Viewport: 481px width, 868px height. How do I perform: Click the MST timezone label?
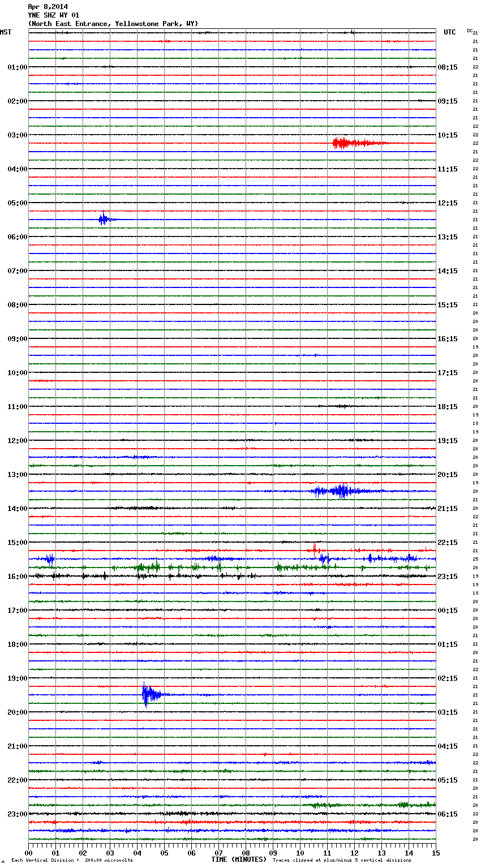click(x=6, y=32)
